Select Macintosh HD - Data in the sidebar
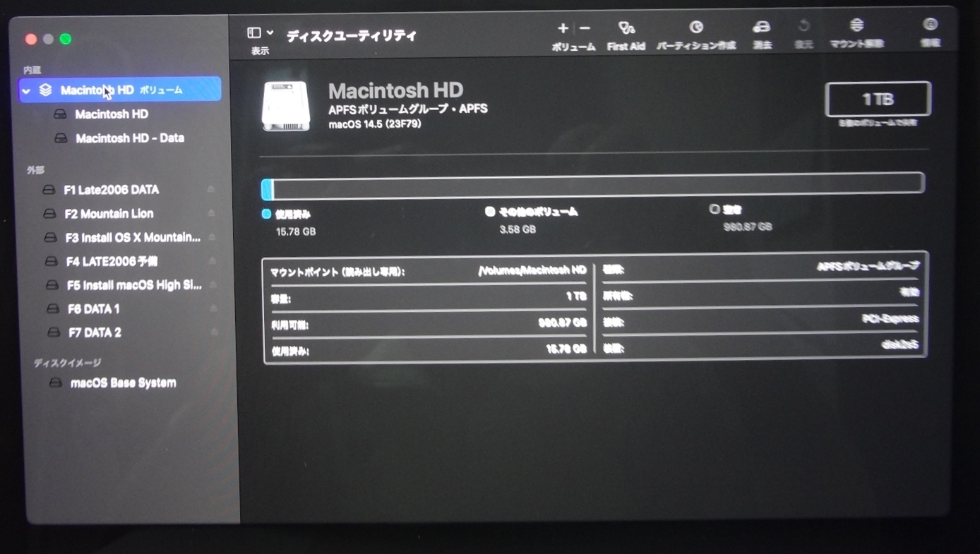Image resolution: width=980 pixels, height=554 pixels. tap(129, 138)
